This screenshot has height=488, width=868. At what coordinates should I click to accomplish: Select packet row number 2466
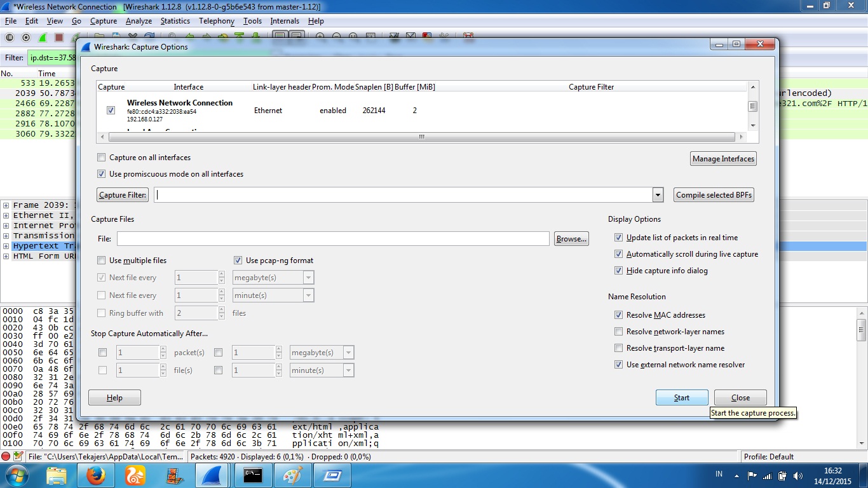point(38,104)
